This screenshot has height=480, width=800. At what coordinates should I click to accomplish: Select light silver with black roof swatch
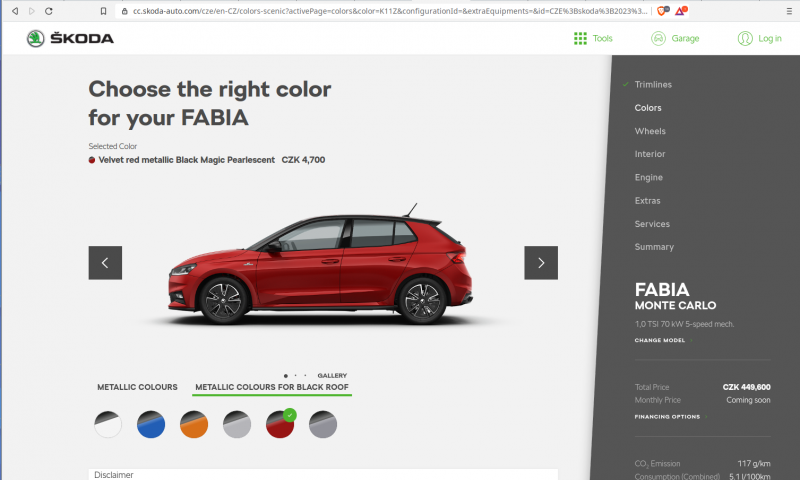coord(237,424)
